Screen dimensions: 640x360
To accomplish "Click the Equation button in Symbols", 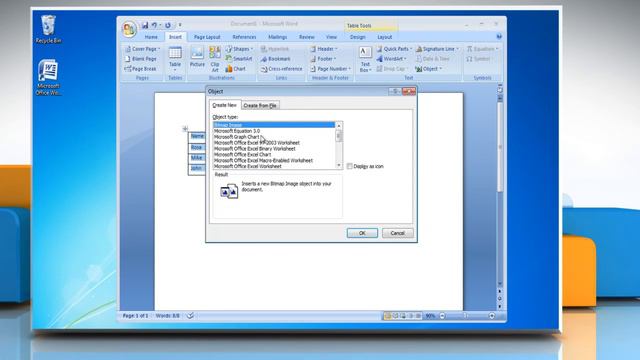I will [482, 49].
